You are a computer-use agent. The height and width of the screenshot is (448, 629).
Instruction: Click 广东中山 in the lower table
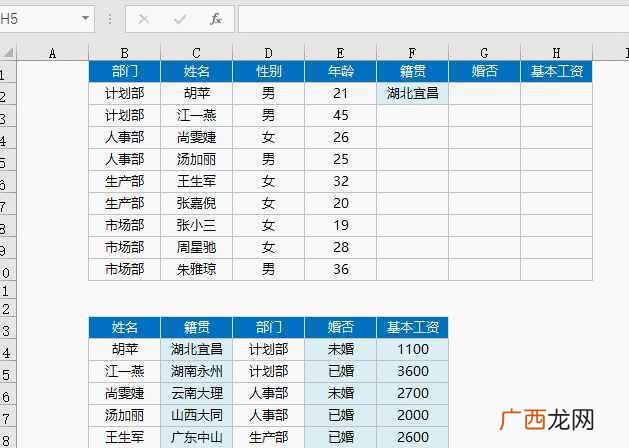196,437
